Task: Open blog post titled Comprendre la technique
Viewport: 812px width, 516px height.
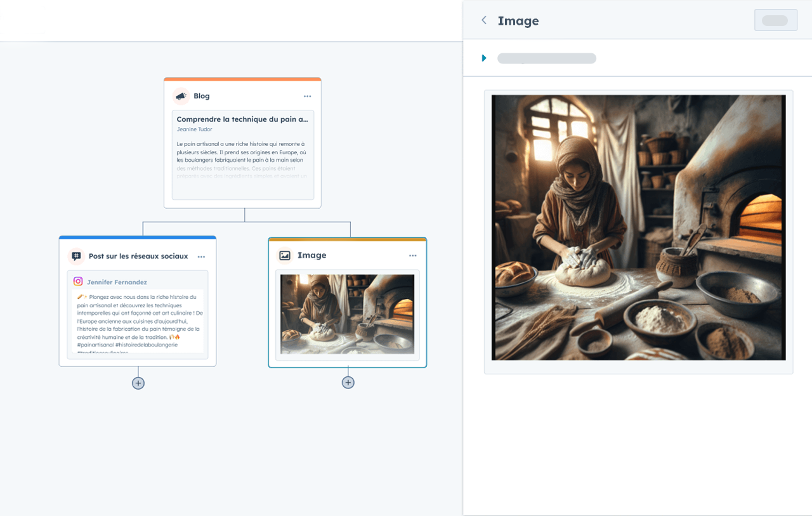Action: click(x=242, y=119)
